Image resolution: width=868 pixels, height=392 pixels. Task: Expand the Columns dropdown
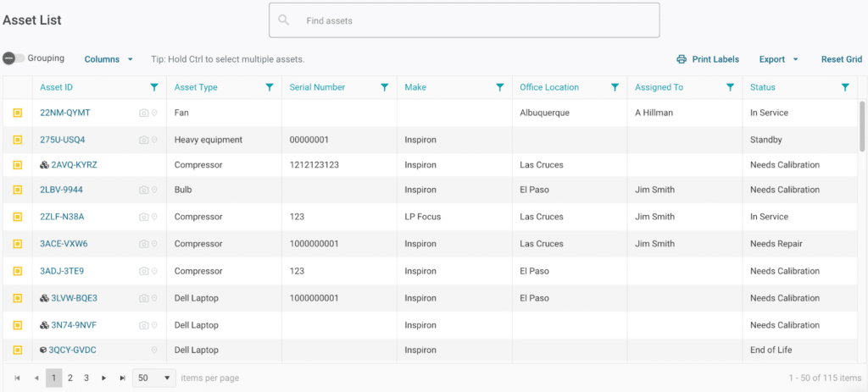click(x=108, y=59)
